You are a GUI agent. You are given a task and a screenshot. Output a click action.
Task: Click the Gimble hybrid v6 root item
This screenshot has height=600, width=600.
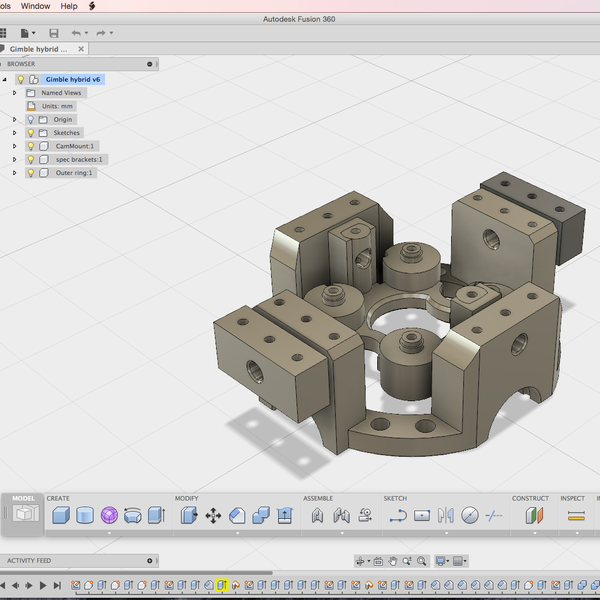coord(73,79)
